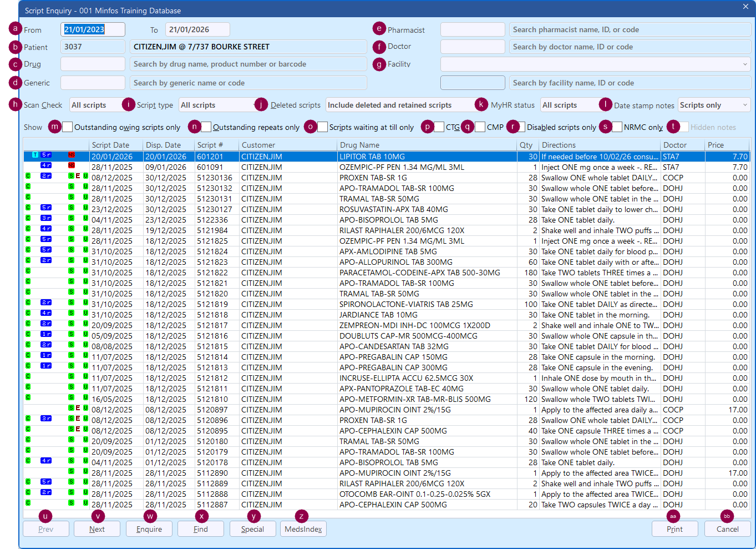Click the T icon on the LIPITOR row
The height and width of the screenshot is (549, 756).
point(35,155)
